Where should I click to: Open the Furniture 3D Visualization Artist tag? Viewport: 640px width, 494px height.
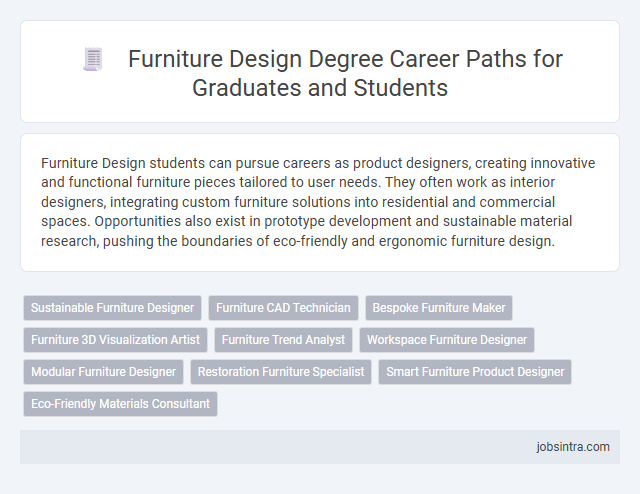pyautogui.click(x=116, y=340)
